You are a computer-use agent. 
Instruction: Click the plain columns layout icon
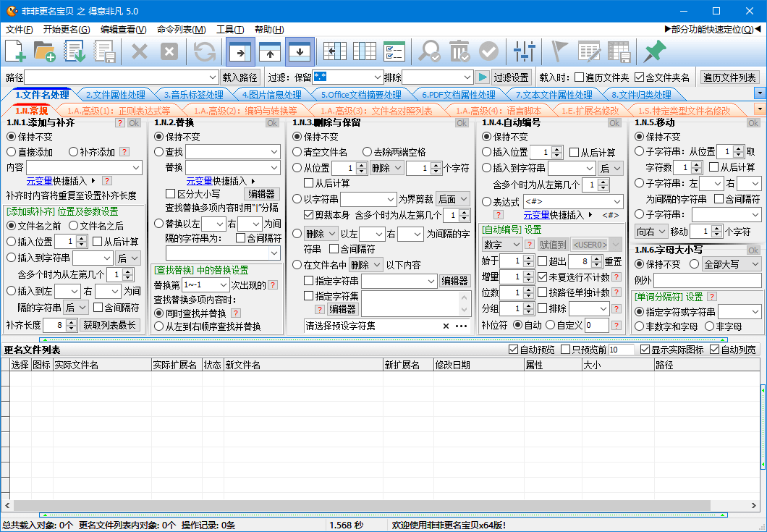[365, 51]
